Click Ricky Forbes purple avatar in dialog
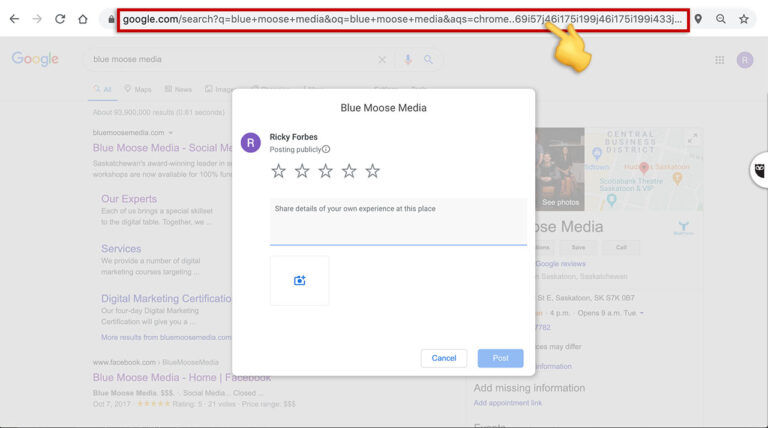Image resolution: width=768 pixels, height=428 pixels. point(250,143)
